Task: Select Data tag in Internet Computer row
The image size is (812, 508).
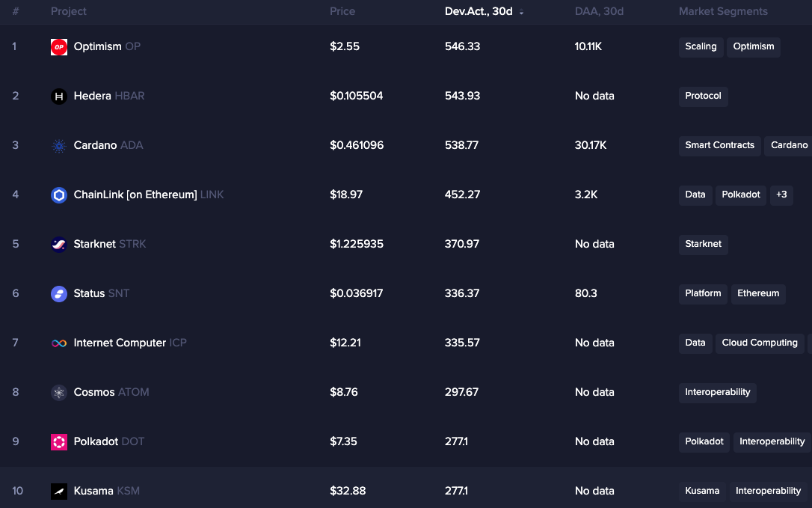Action: 695,343
